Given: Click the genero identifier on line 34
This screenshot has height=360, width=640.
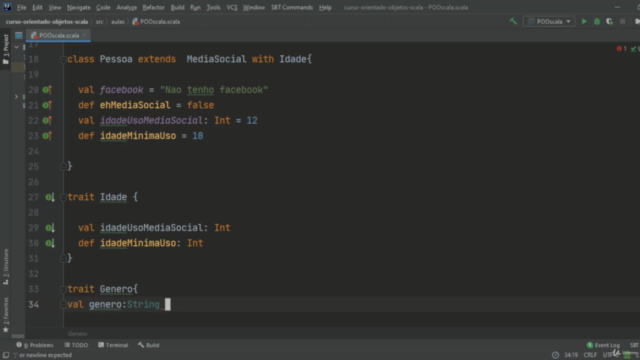Looking at the screenshot, I should click(x=105, y=304).
